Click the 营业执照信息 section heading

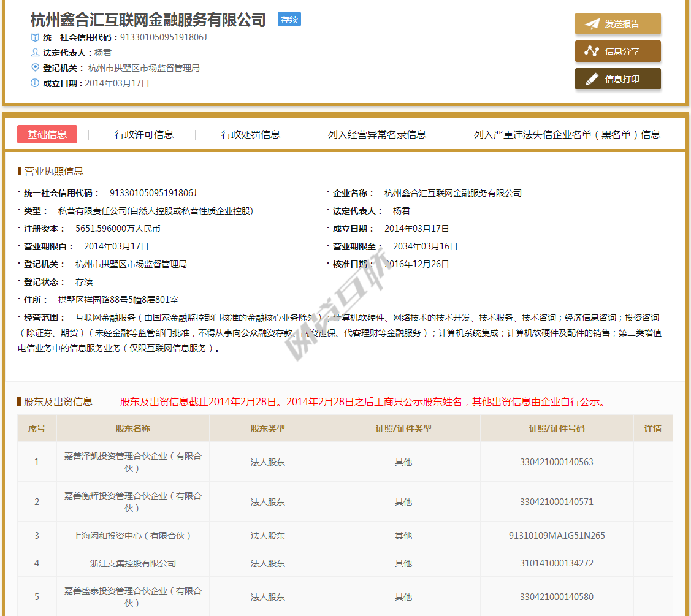point(54,171)
